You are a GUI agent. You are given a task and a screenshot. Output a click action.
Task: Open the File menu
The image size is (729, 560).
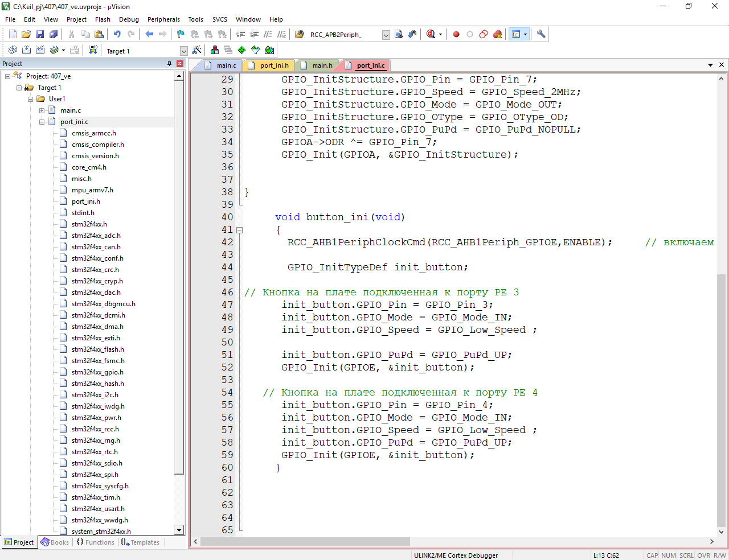click(10, 19)
